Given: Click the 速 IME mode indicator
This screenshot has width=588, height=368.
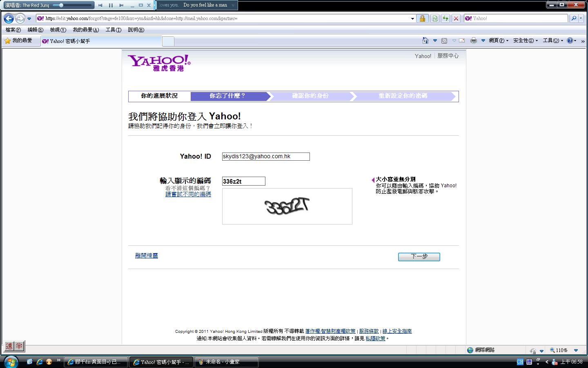Looking at the screenshot, I should [9, 346].
